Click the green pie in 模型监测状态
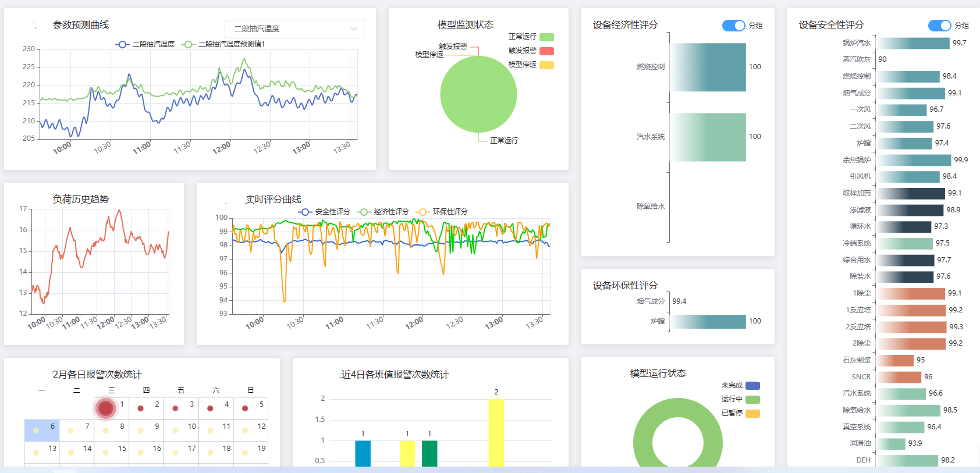 [x=478, y=94]
